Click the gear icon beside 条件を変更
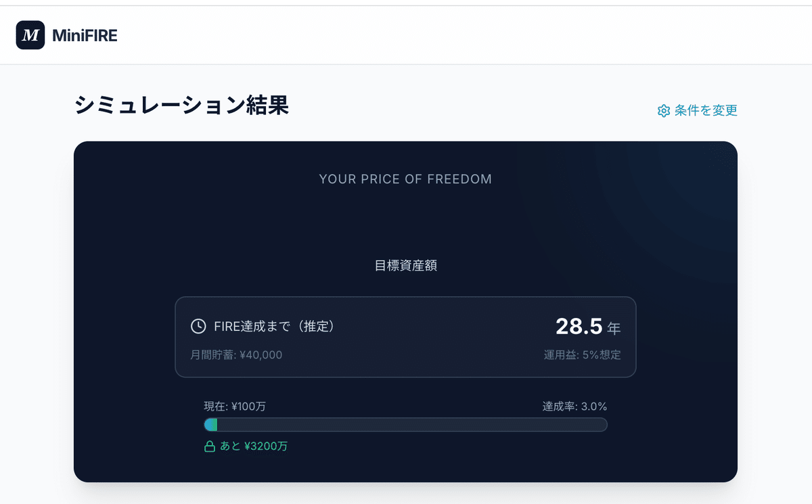Screen dimensions: 812x504 pyautogui.click(x=663, y=110)
